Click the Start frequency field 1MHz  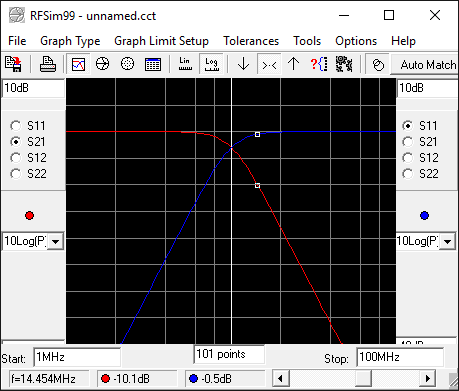click(x=77, y=357)
